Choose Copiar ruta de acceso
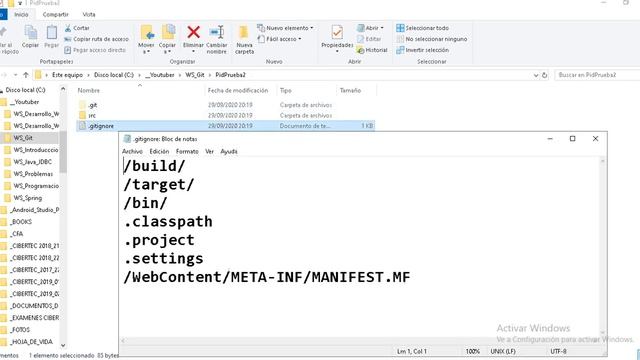Screen dimensions: 640x360 click(96, 39)
